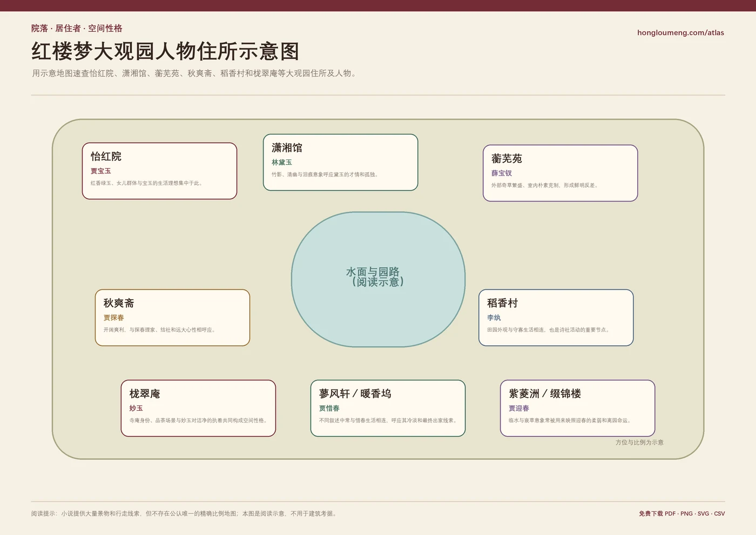The height and width of the screenshot is (535, 756).
Task: Click the 稻香村 description about 田园外观
Action: [549, 330]
